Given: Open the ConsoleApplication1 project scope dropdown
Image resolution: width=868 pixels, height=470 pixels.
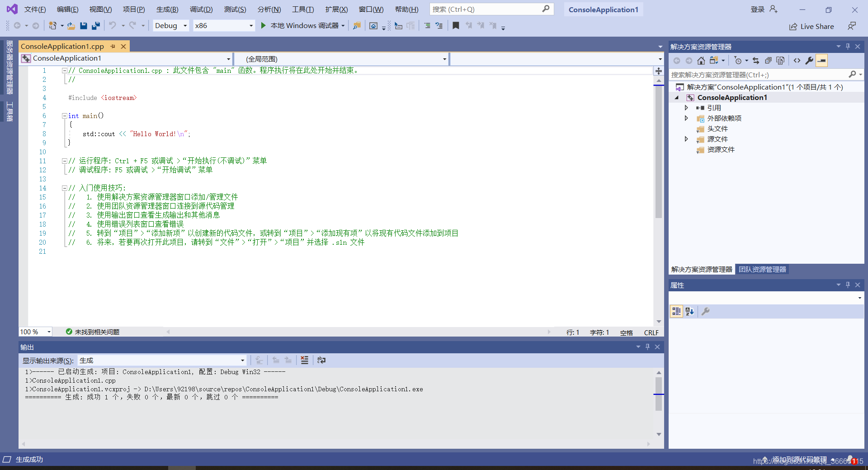Looking at the screenshot, I should (x=127, y=58).
